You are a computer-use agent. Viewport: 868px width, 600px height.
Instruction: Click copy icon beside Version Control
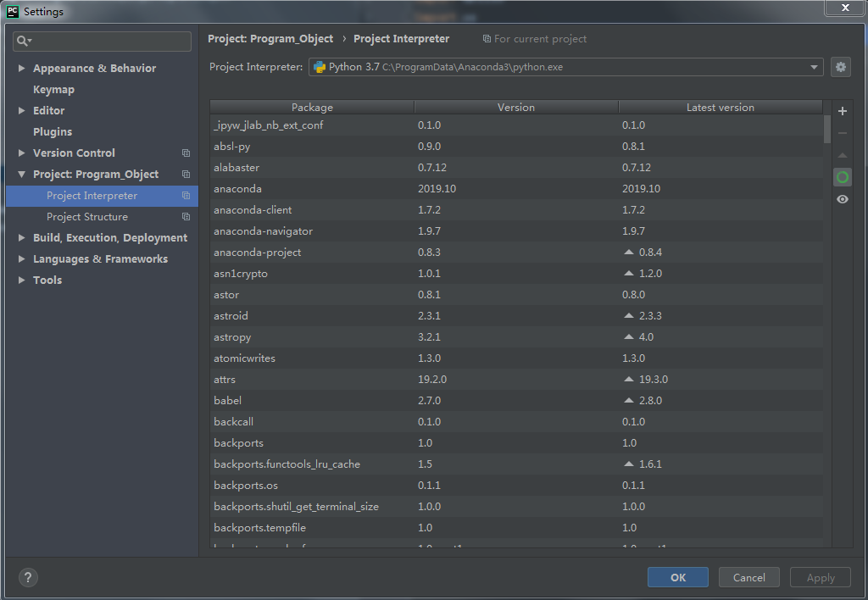[x=186, y=153]
